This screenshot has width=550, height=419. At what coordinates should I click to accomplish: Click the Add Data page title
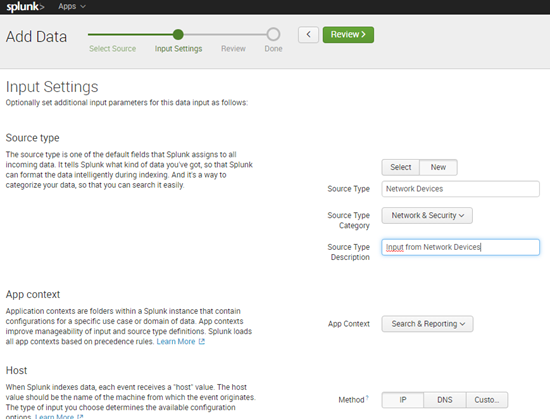(36, 36)
